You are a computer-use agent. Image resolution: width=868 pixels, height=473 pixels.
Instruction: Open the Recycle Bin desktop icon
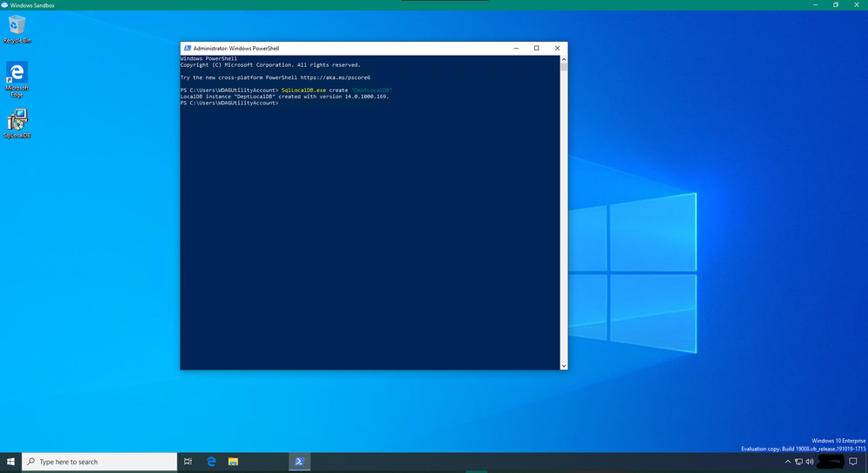pyautogui.click(x=17, y=30)
